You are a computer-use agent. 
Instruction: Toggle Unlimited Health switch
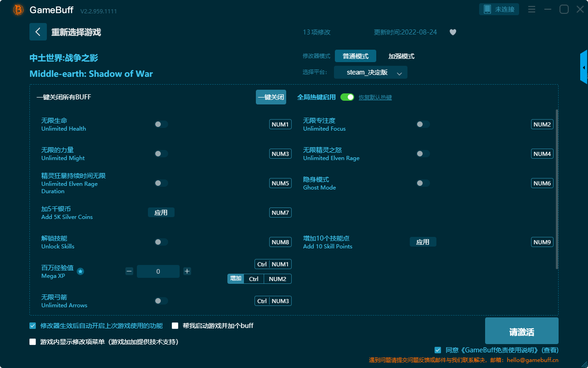pos(161,124)
